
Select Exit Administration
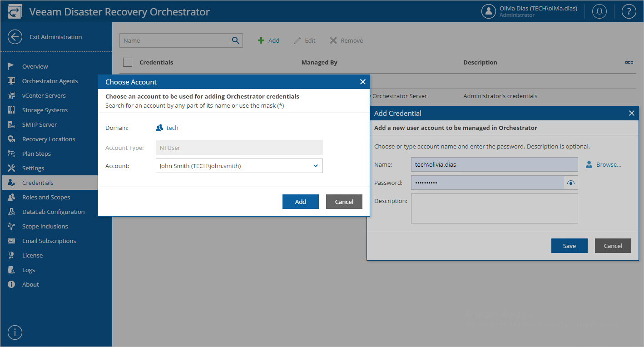coord(55,37)
